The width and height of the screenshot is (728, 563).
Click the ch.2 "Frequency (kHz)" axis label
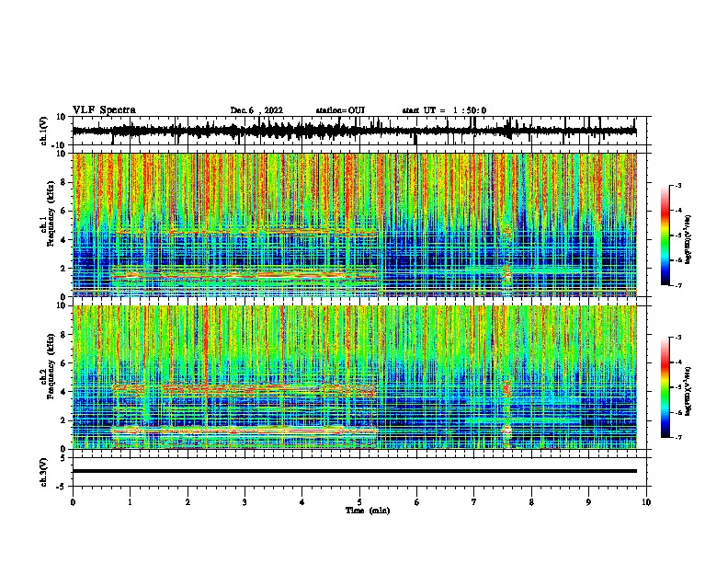click(51, 366)
